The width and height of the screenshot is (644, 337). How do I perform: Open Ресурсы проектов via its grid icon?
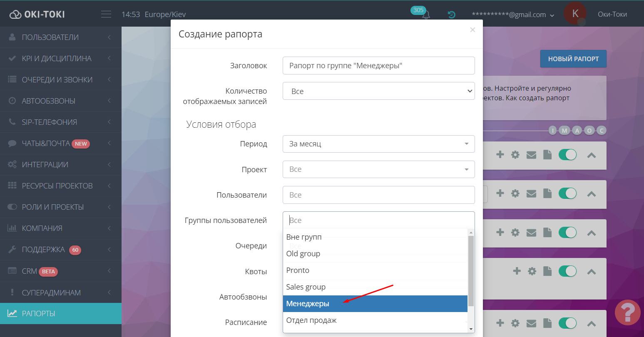tap(12, 186)
